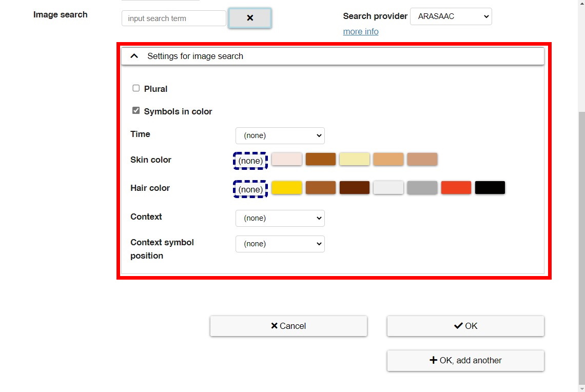Select the dark brown skin color swatch
This screenshot has width=585, height=392.
[320, 159]
